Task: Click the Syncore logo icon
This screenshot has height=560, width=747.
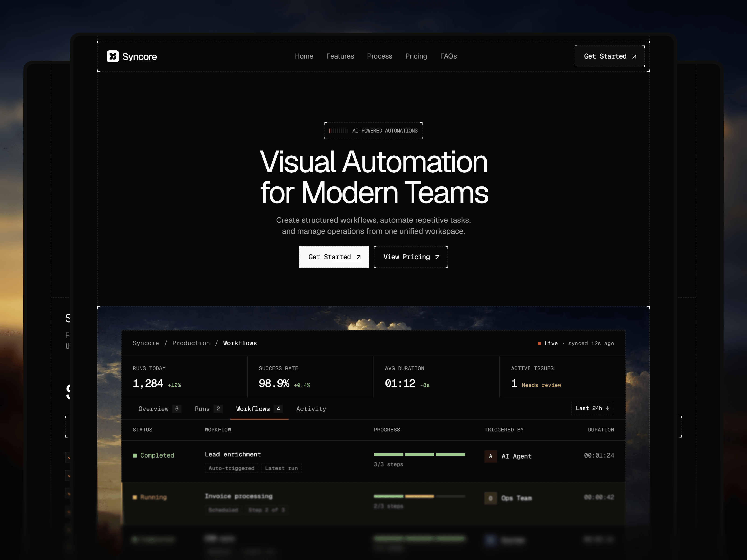Action: (113, 56)
